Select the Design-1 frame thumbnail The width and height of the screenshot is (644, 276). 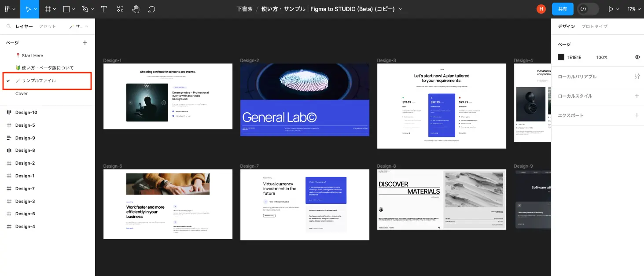(168, 96)
